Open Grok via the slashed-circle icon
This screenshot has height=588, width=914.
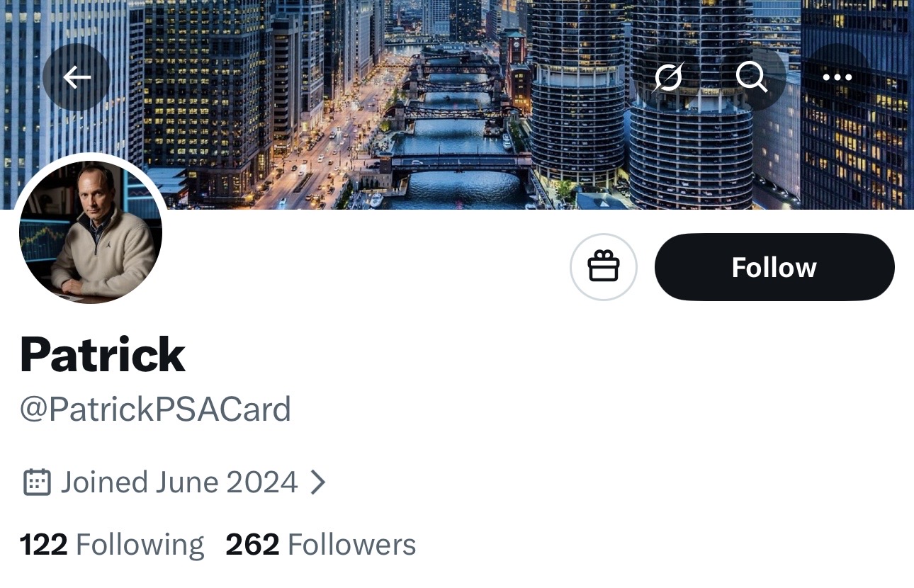pos(667,77)
